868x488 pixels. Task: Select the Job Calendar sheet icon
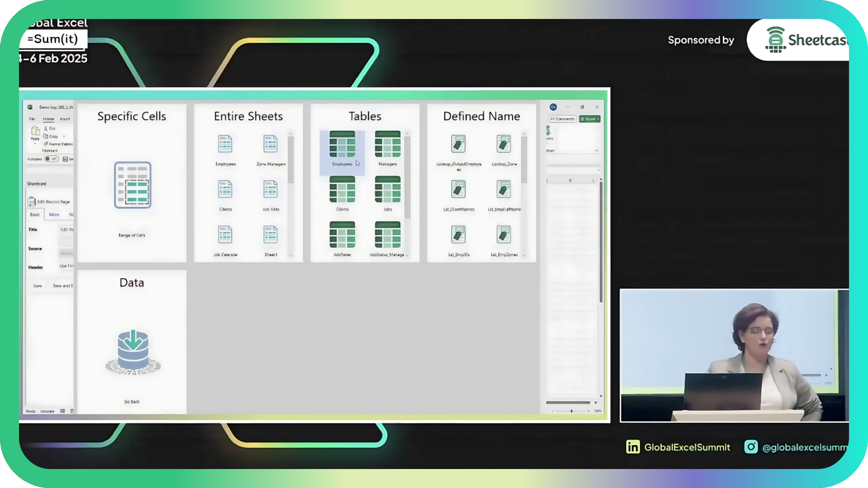point(225,235)
